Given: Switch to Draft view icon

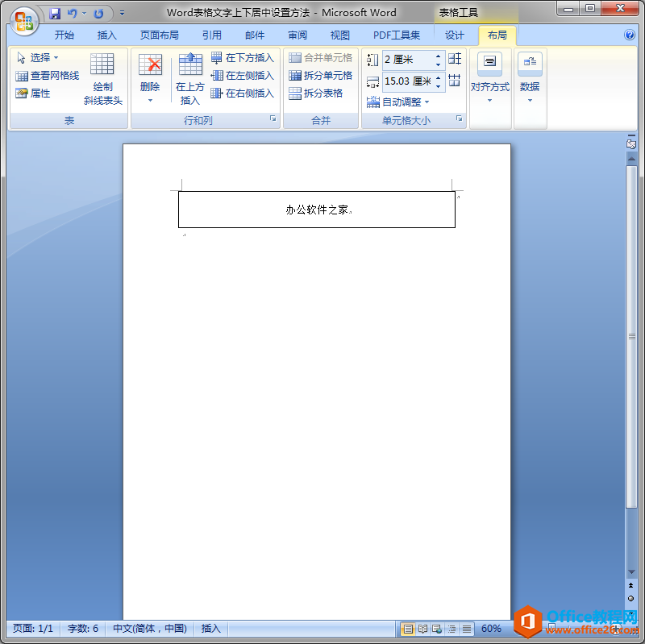Looking at the screenshot, I should [x=467, y=629].
